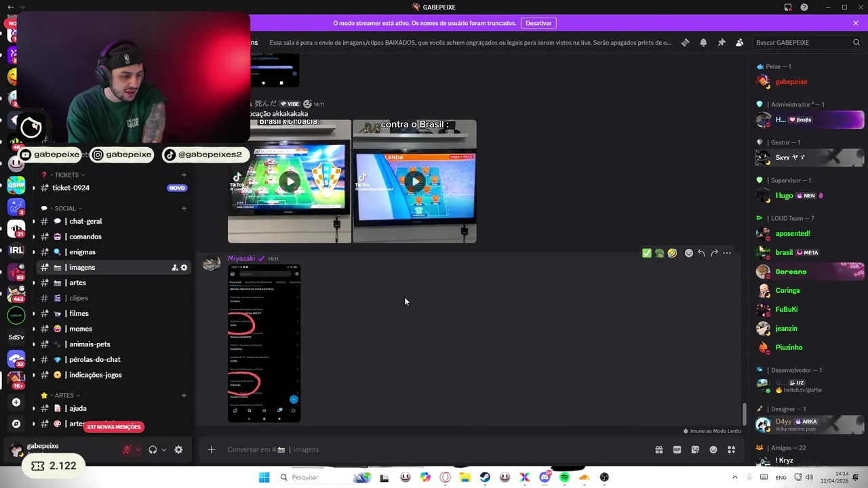Toggle the muted microphone button

click(x=127, y=449)
